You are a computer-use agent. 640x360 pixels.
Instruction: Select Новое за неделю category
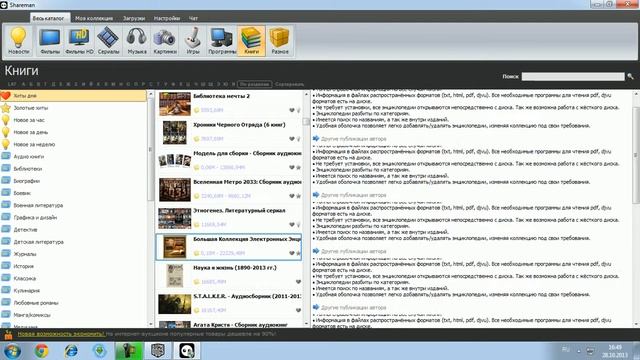click(x=34, y=144)
